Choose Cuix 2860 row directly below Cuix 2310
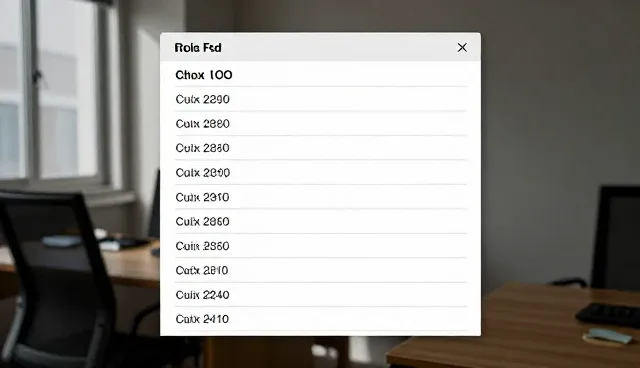Screen dimensions: 640x368 click(x=320, y=222)
